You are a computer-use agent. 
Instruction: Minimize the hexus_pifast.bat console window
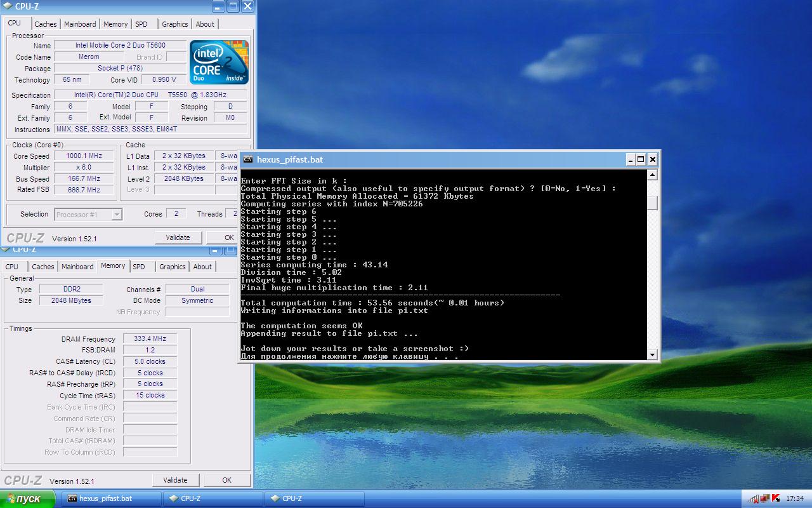click(631, 159)
